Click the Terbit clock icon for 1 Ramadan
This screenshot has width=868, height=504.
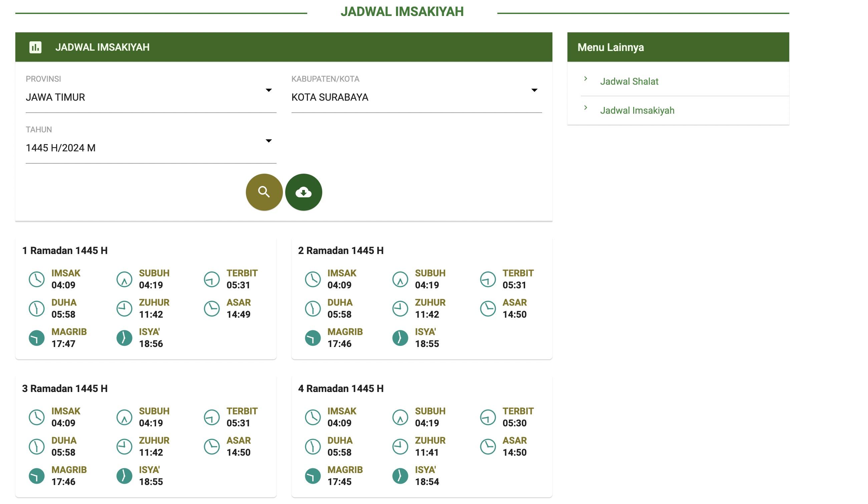(x=211, y=279)
